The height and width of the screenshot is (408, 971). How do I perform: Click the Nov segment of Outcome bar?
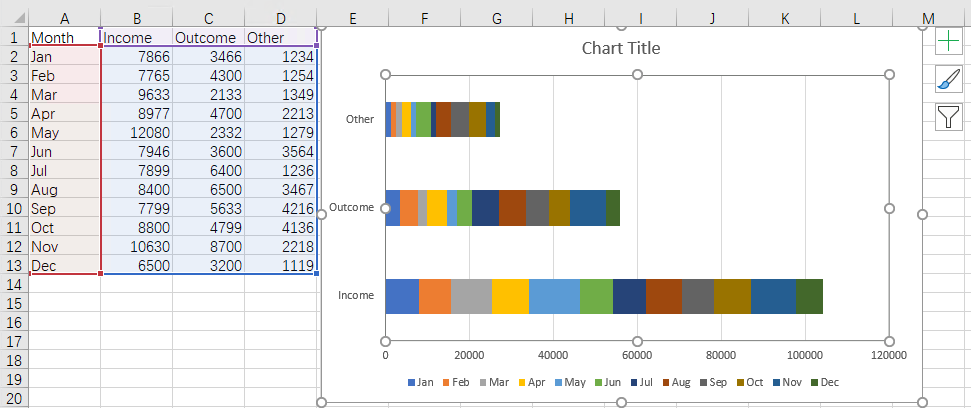pyautogui.click(x=588, y=208)
